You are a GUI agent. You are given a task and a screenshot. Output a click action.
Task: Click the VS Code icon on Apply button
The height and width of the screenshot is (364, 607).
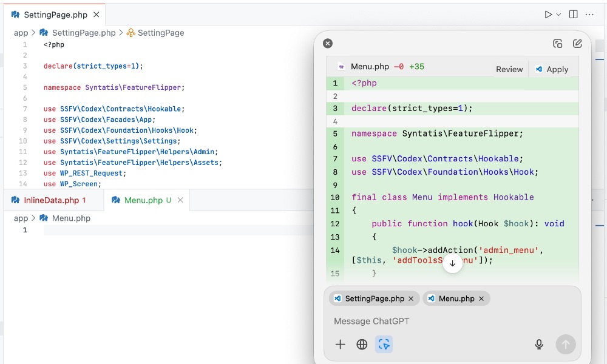(x=539, y=69)
